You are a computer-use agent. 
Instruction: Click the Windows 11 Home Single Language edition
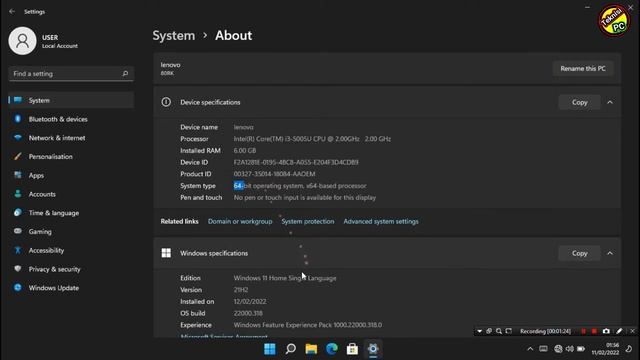point(285,278)
